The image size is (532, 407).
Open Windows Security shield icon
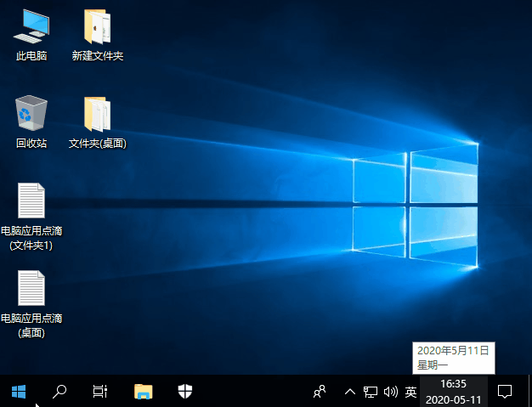point(185,392)
